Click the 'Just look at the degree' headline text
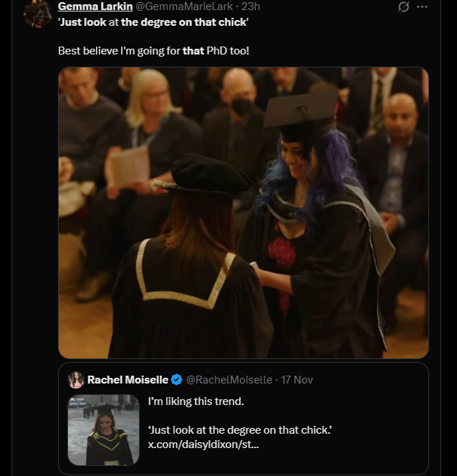This screenshot has width=457, height=476. click(x=153, y=22)
